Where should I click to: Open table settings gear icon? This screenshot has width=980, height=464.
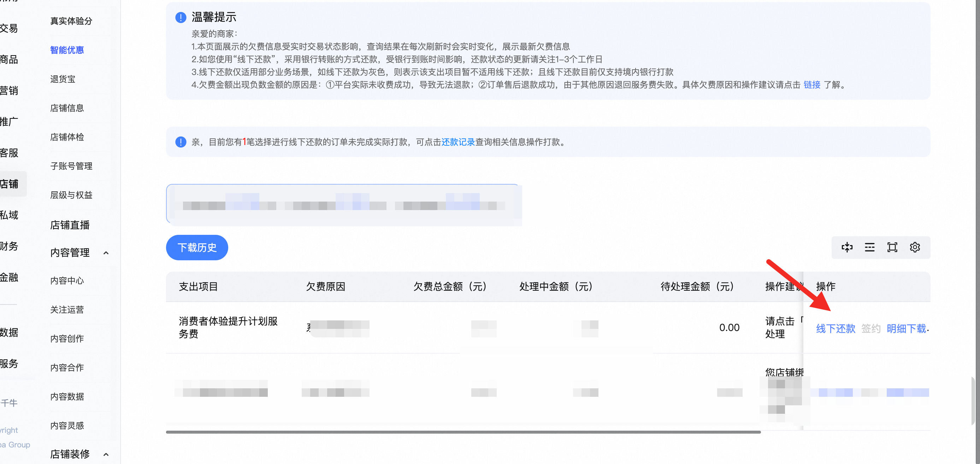click(x=915, y=247)
